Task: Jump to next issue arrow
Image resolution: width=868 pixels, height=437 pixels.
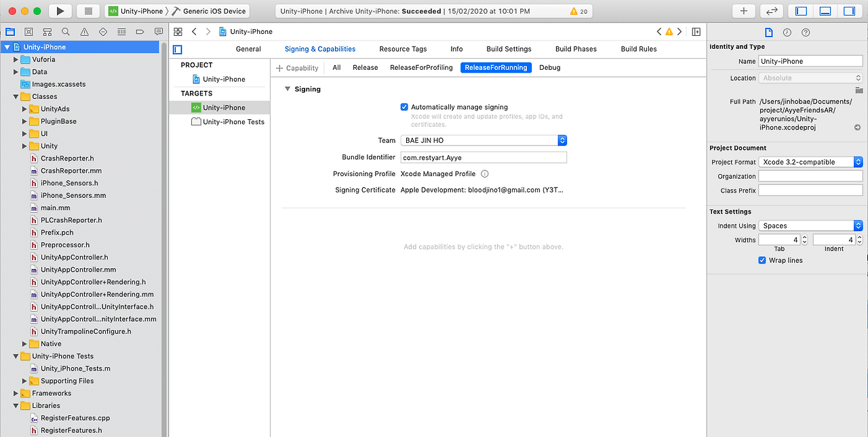Action: pos(679,32)
